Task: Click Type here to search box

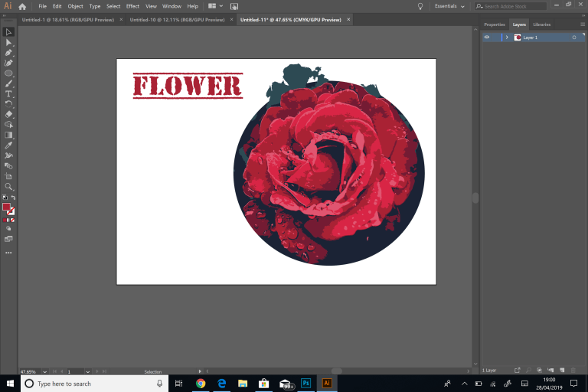Action: (93, 384)
